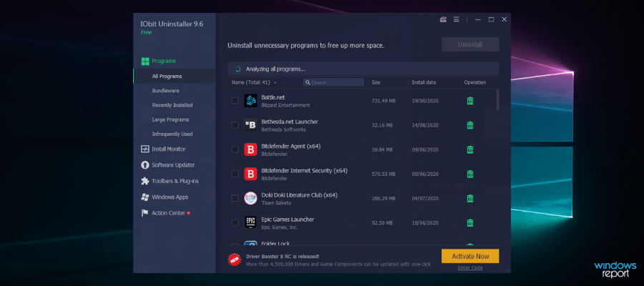Click the Epic Games Launcher icon

click(250, 223)
